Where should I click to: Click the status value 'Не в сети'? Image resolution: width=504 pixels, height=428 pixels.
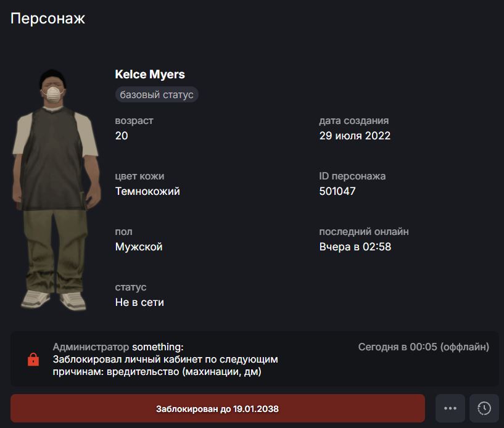[x=139, y=302]
